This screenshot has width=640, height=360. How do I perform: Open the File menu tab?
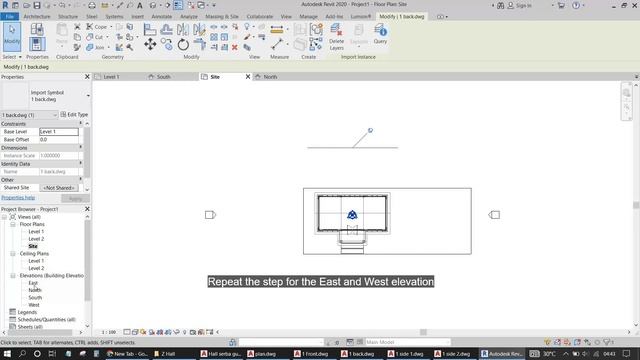[10, 16]
